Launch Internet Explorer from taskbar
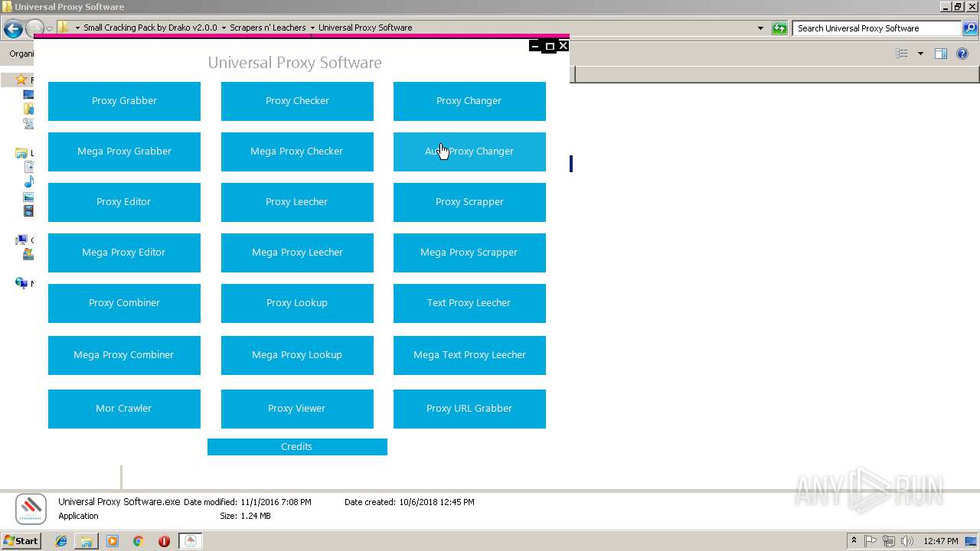The height and width of the screenshot is (551, 980). (x=61, y=541)
